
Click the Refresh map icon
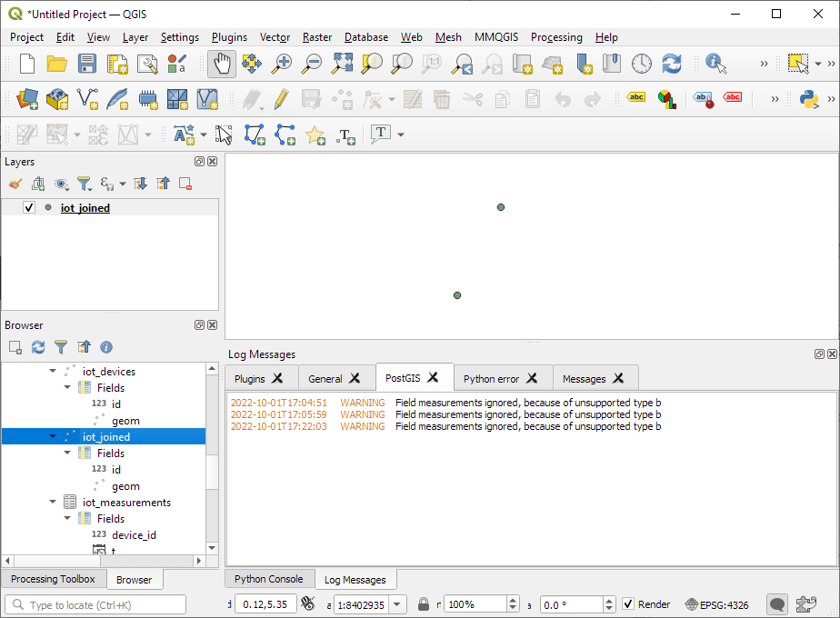(671, 64)
